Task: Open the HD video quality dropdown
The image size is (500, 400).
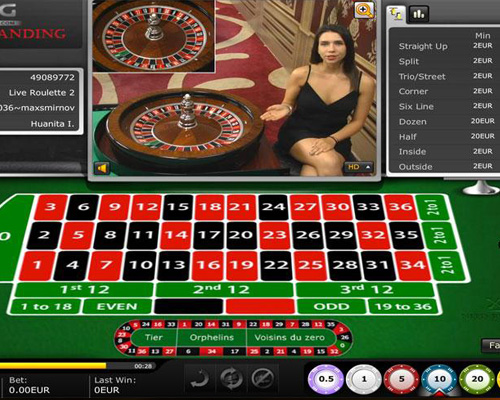Action: [x=358, y=167]
